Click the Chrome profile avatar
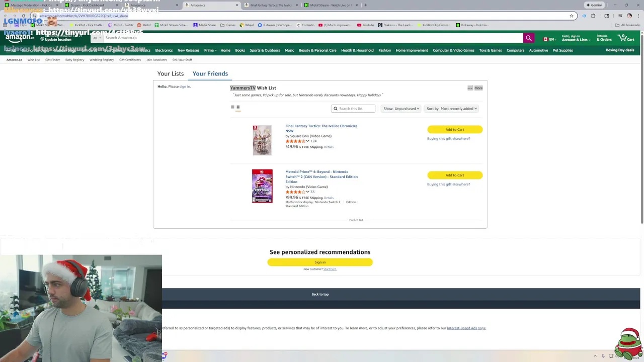644x362 pixels. 629,16
